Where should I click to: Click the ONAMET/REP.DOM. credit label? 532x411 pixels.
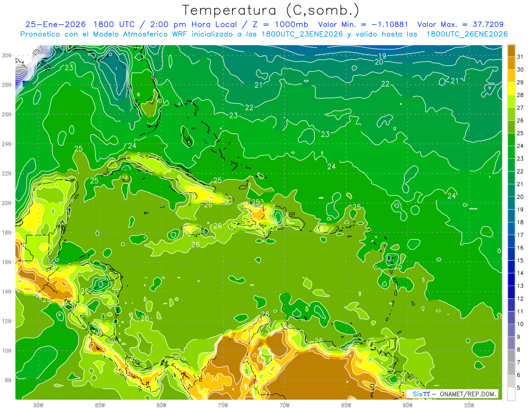point(468,394)
